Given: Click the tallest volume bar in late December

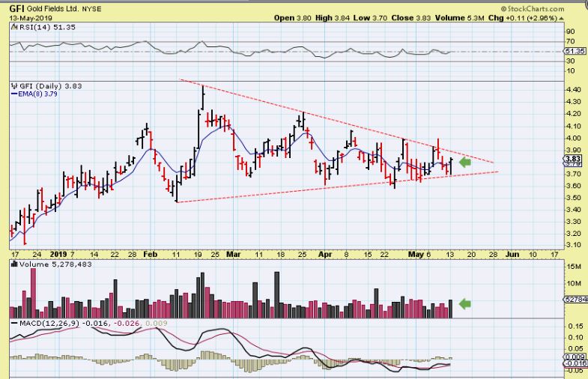Looking at the screenshot, I should click(x=34, y=293).
